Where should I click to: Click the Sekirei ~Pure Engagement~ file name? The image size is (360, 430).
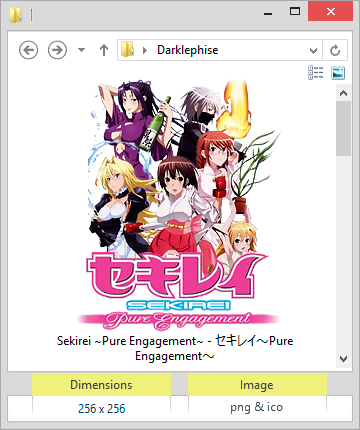[x=175, y=348]
